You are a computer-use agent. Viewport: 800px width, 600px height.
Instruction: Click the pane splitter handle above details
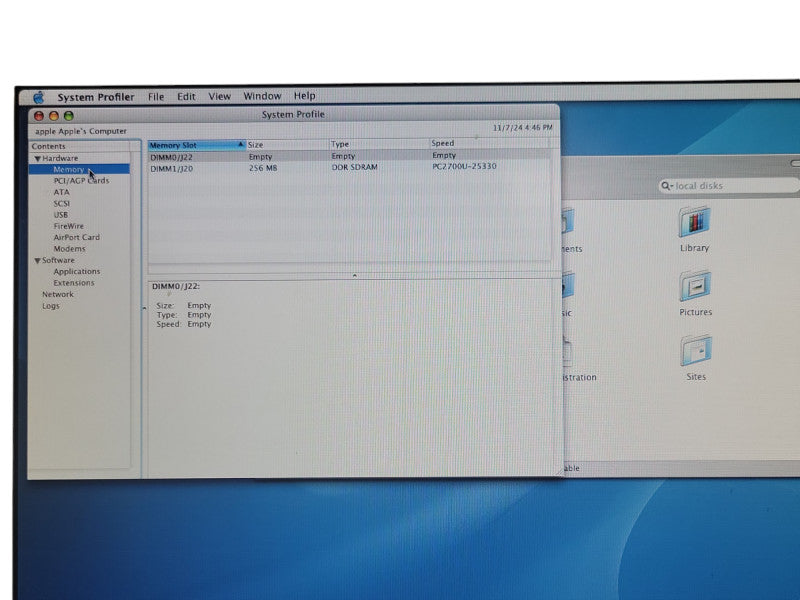[x=355, y=276]
